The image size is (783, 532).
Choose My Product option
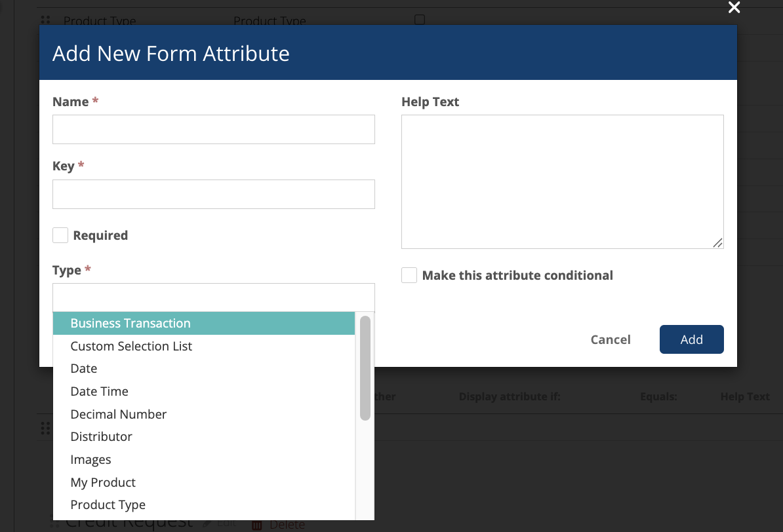[204, 483]
